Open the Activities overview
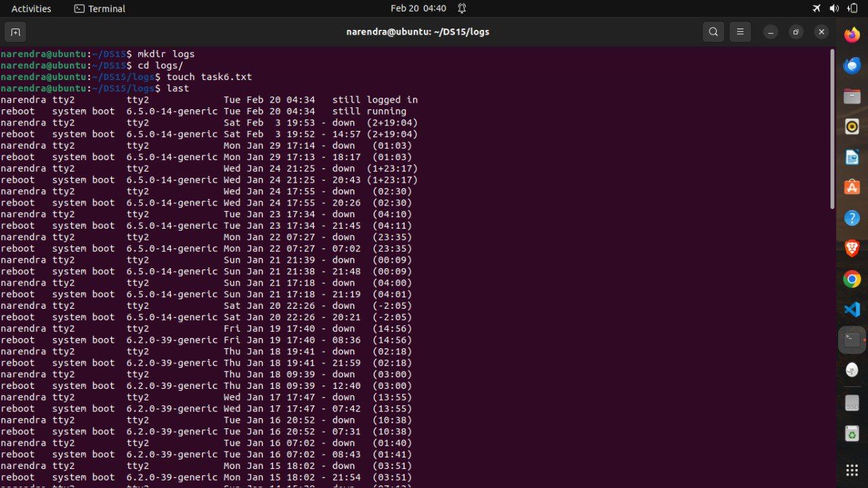Image resolution: width=868 pixels, height=488 pixels. tap(31, 9)
